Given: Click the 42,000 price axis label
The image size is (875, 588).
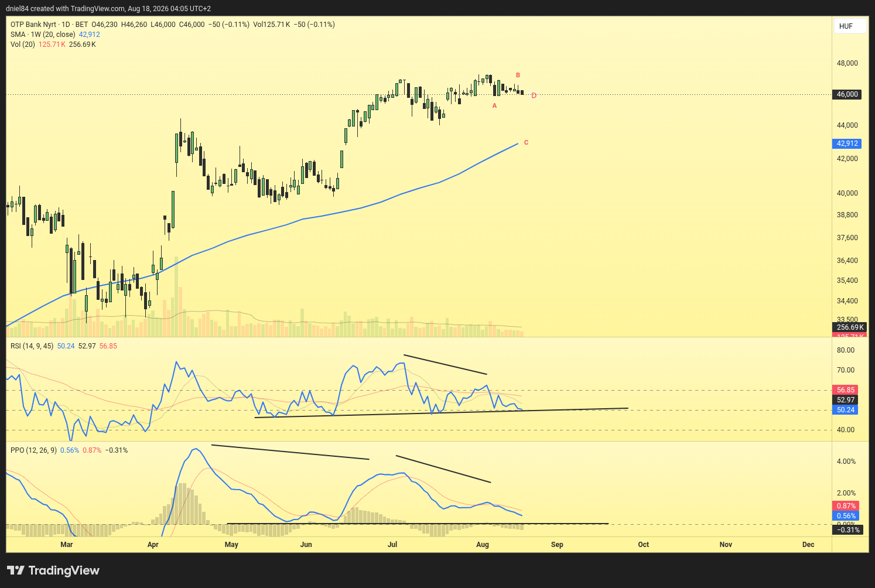Looking at the screenshot, I should (847, 159).
